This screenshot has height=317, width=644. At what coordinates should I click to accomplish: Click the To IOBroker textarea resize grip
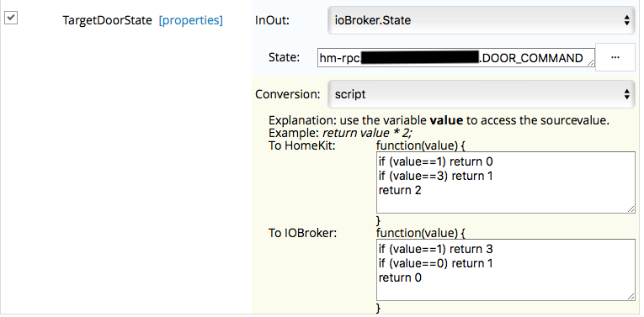631,297
